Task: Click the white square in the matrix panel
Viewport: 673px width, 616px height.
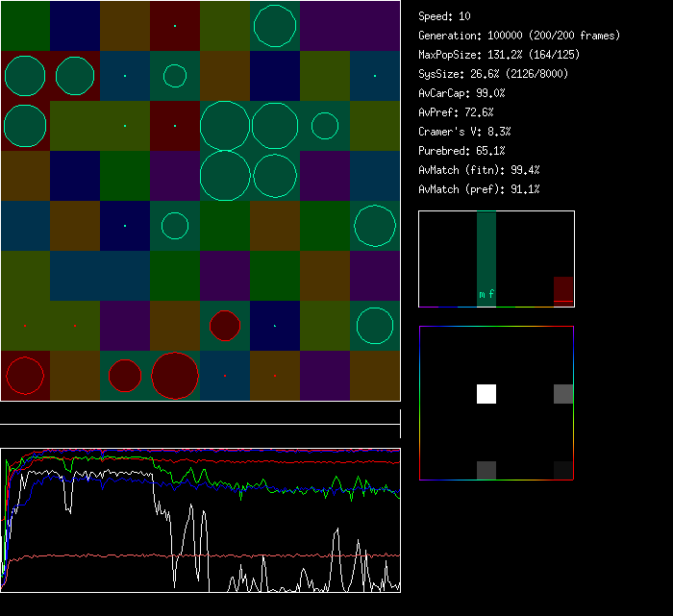Action: point(486,393)
